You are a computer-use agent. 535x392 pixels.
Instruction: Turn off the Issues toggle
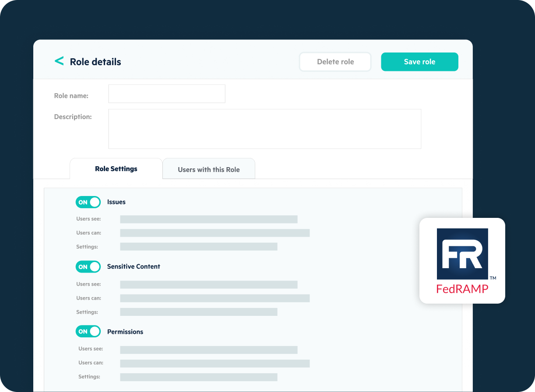(x=88, y=202)
